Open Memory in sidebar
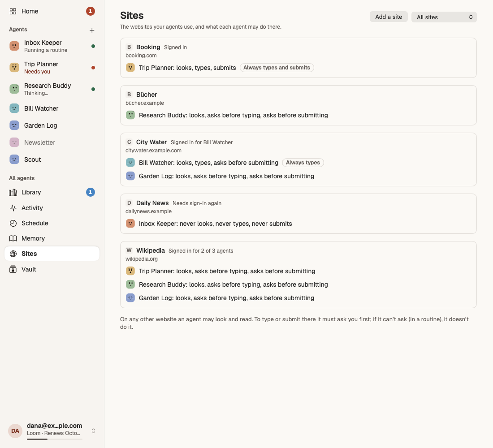 pyautogui.click(x=52, y=238)
